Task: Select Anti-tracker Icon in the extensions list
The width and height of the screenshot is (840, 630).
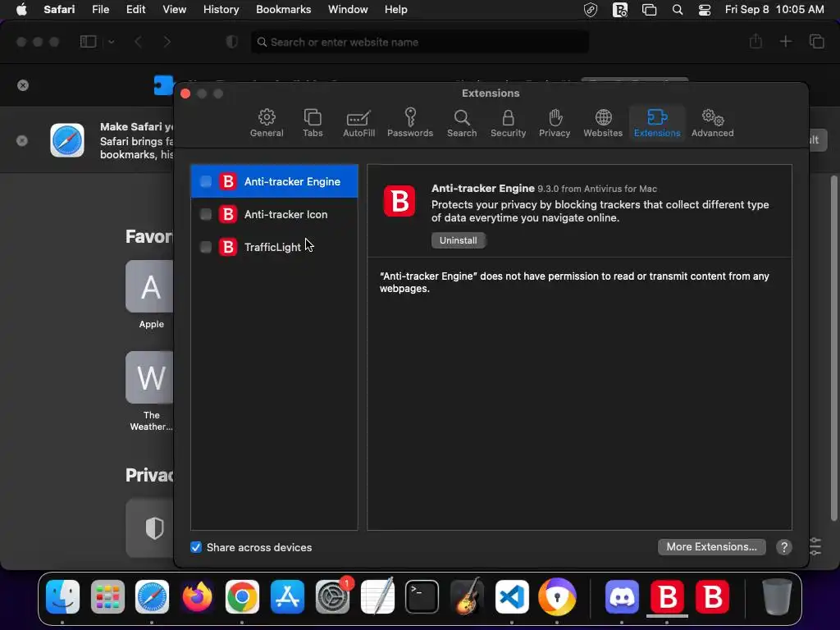Action: click(x=274, y=214)
